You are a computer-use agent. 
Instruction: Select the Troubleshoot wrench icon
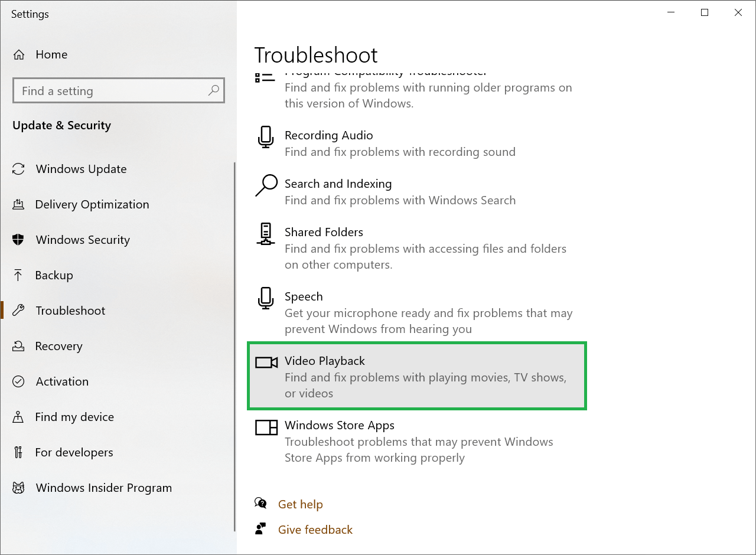pyautogui.click(x=18, y=311)
